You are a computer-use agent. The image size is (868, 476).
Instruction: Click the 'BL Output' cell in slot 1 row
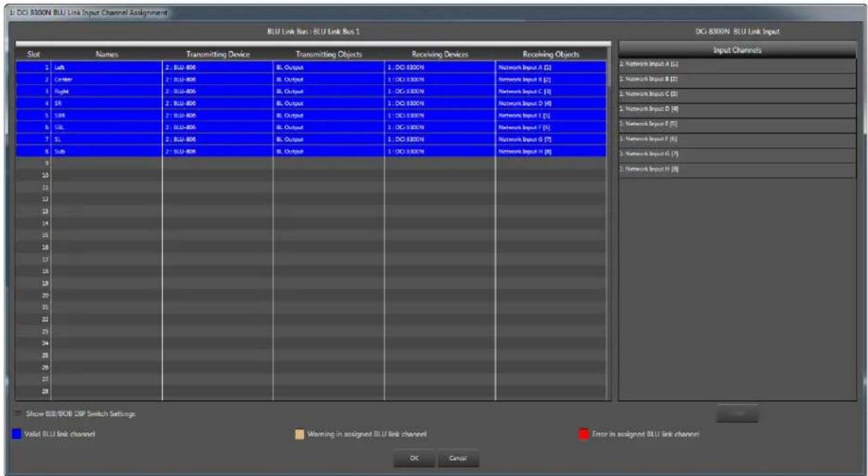point(329,67)
